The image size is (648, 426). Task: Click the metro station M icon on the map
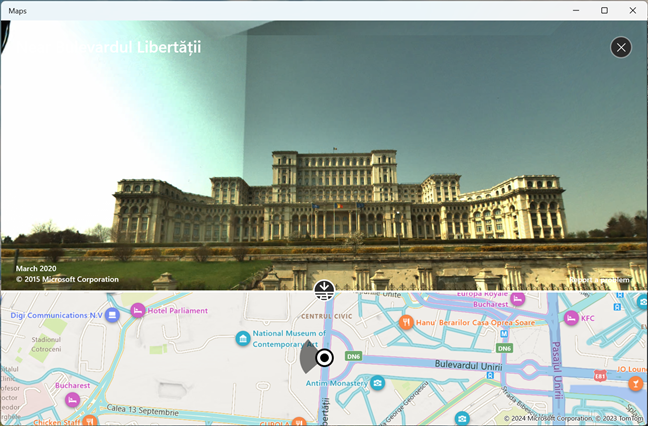click(504, 333)
